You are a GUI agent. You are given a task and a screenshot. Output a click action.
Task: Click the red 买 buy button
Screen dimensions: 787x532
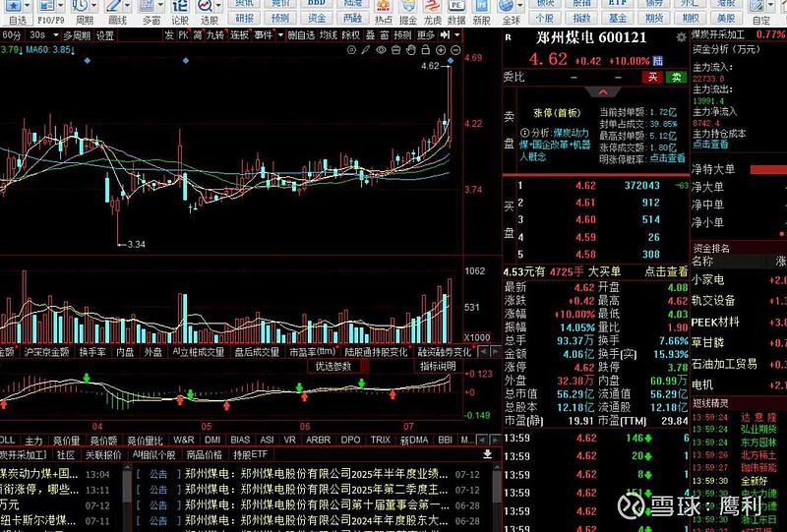coord(652,77)
